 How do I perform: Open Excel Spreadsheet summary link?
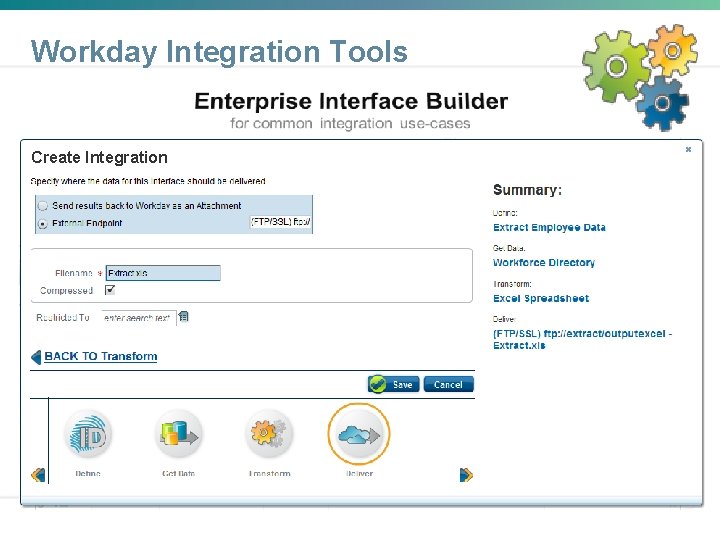[x=541, y=298]
